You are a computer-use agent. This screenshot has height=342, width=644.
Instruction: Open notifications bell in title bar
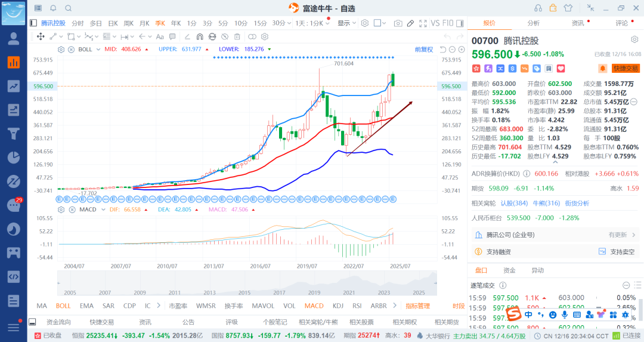pos(54,8)
